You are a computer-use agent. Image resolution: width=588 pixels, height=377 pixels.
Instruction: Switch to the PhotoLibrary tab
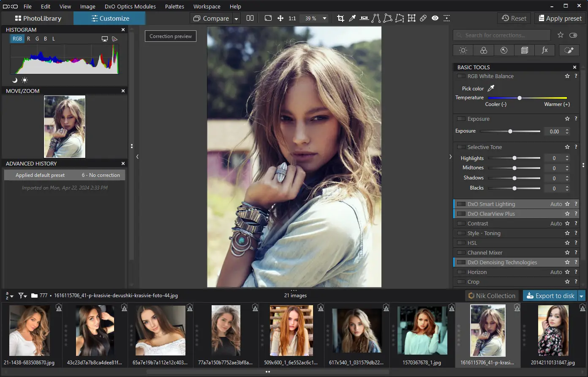(x=38, y=19)
